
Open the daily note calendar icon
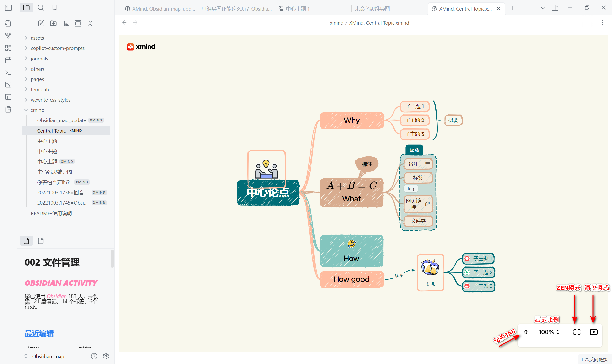click(8, 60)
